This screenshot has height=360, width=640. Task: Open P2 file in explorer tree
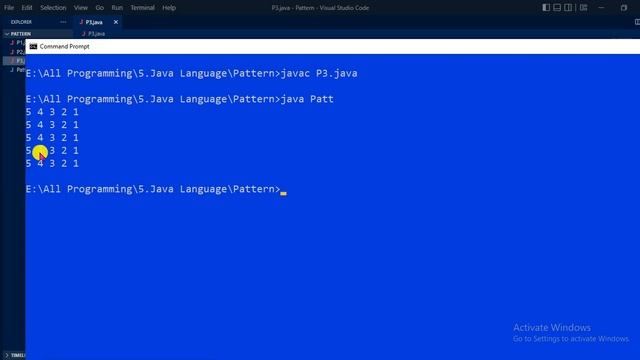tap(18, 52)
